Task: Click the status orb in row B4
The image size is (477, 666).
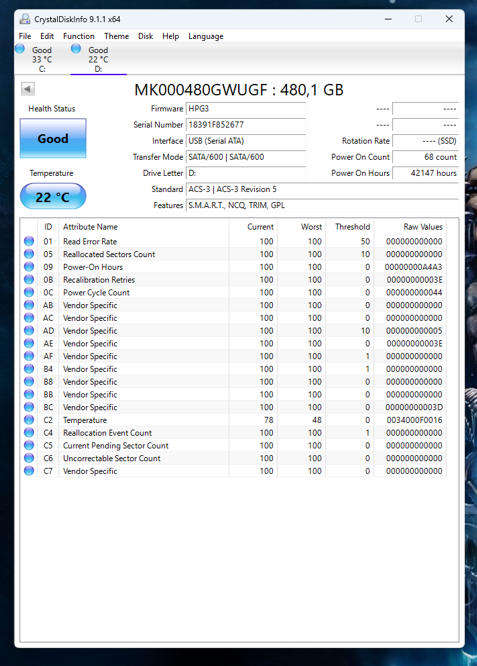Action: coord(29,369)
